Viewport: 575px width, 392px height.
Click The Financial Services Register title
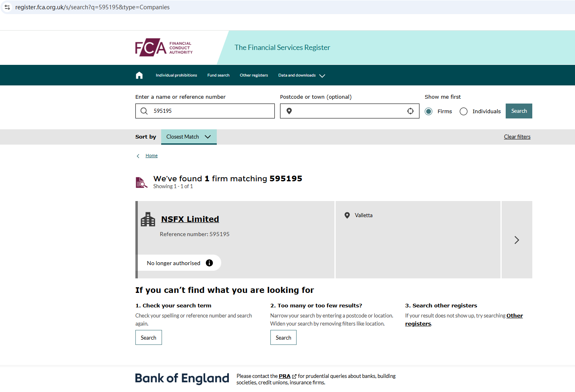coord(282,48)
